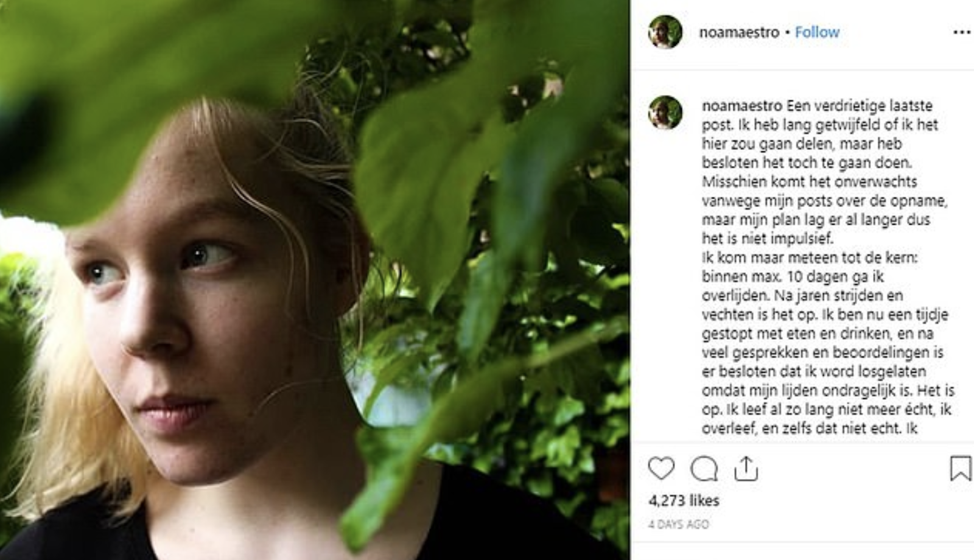Open the 4 DAYS AGO timestamp
Viewport: 974px width, 560px height.
point(679,524)
